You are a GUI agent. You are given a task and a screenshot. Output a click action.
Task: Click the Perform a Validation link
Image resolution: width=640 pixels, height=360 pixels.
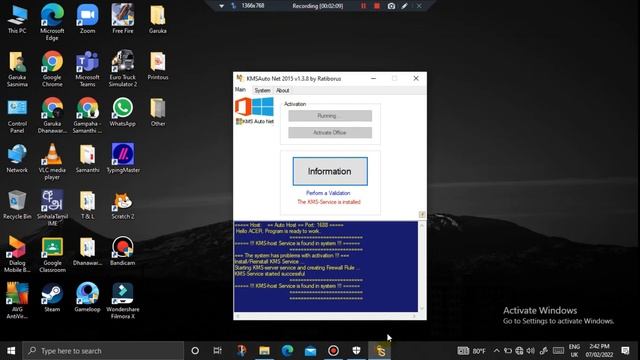(328, 193)
